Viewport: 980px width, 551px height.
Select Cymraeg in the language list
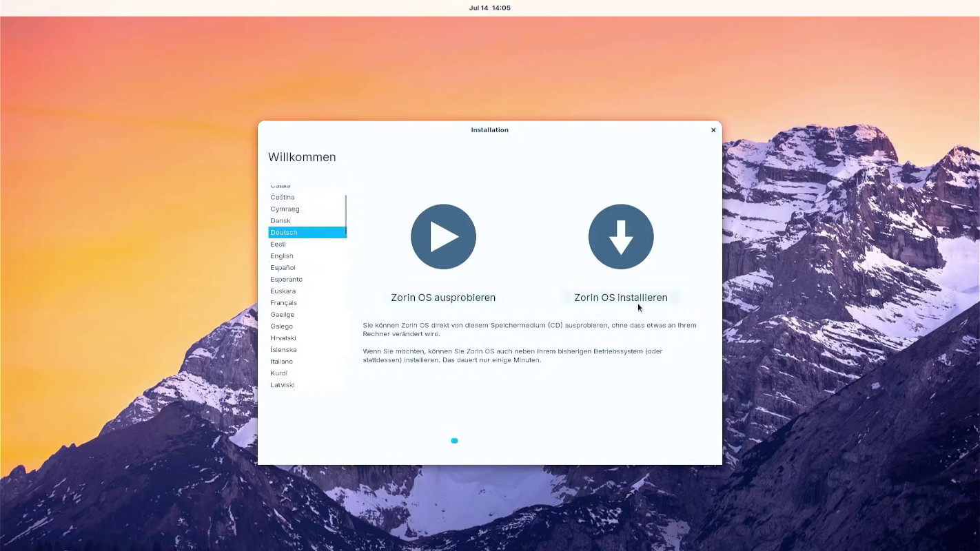click(x=307, y=209)
